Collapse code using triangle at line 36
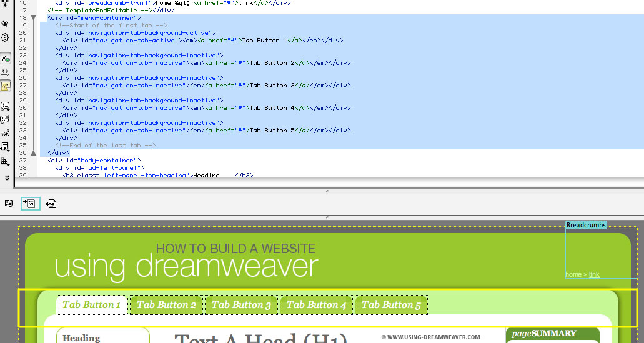Viewport: 644px width, 343px height. tap(34, 153)
